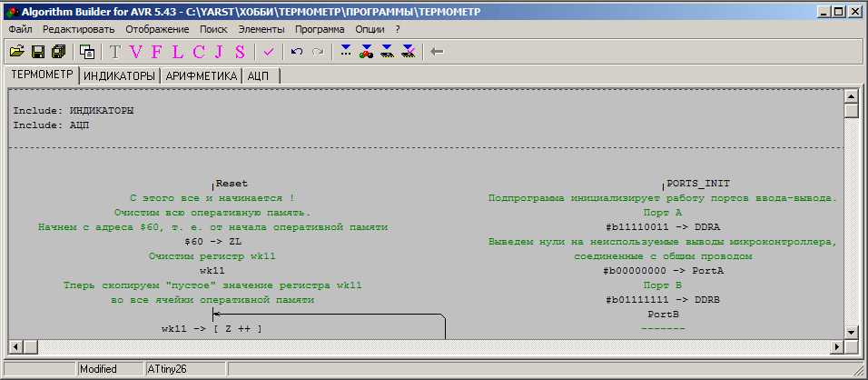Open the Отображение menu
Viewport: 868px width, 380px height.
pyautogui.click(x=157, y=29)
